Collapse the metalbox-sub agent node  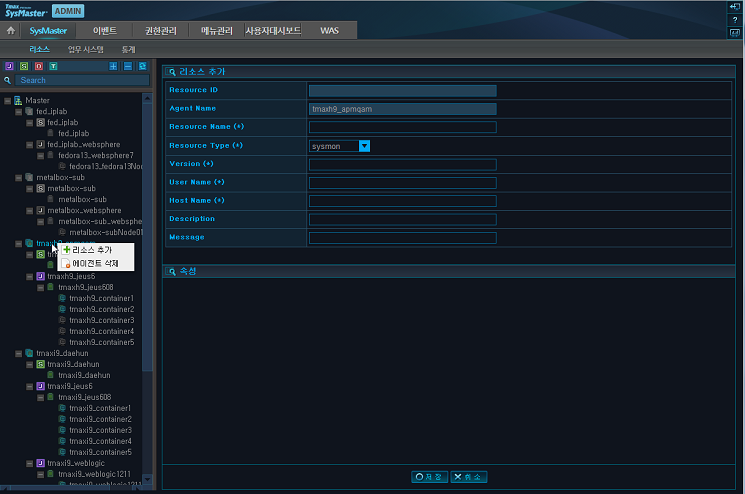[x=19, y=178]
